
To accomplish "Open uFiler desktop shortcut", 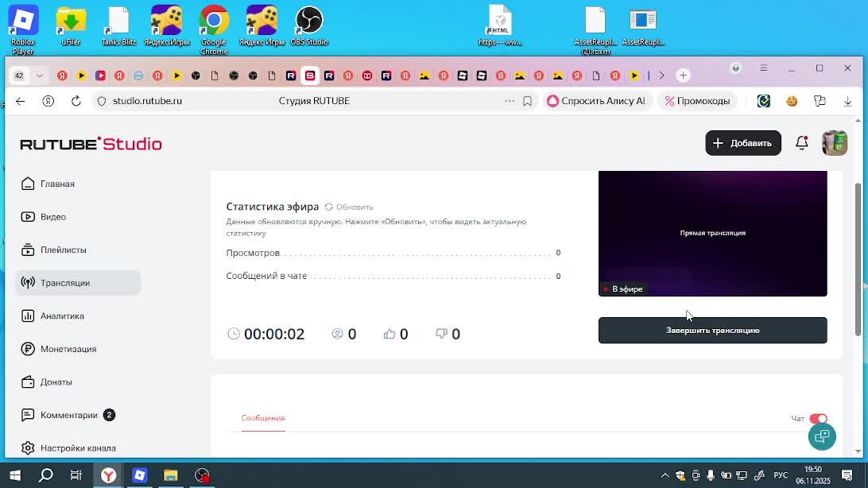I will coord(71,26).
